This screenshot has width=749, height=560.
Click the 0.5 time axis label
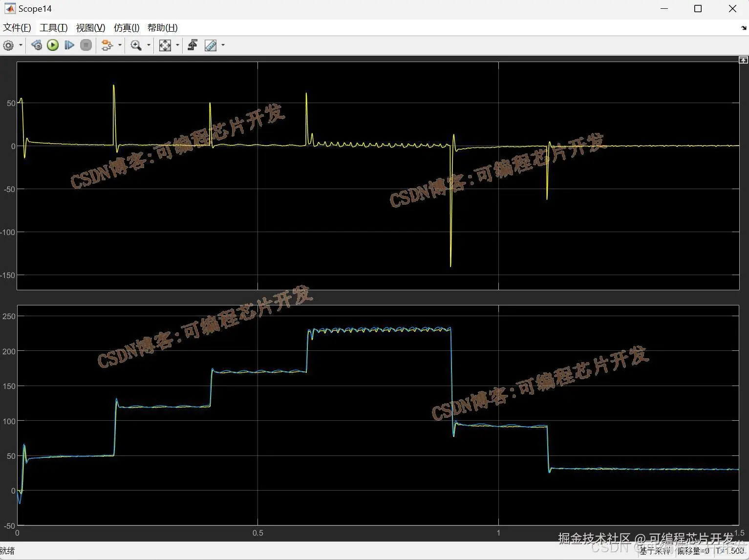click(258, 533)
